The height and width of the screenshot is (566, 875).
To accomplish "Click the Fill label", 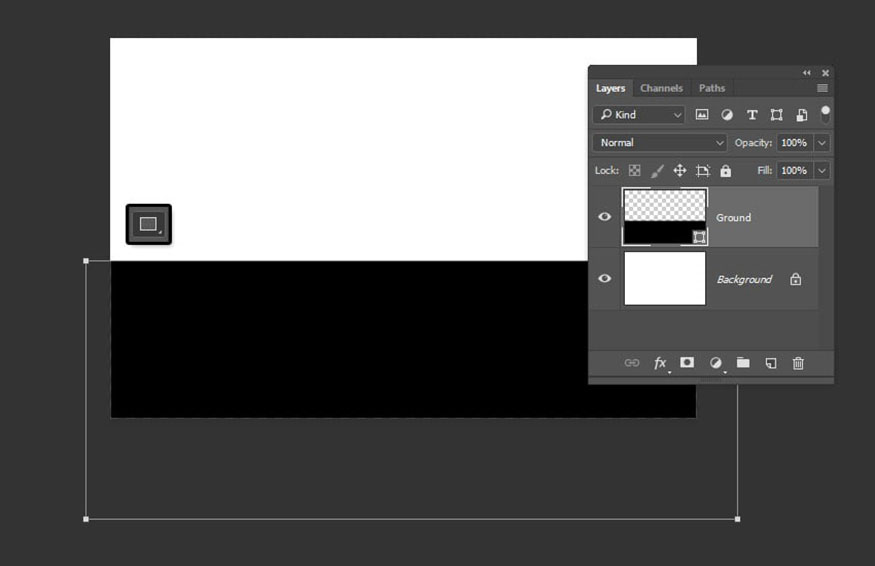I will click(x=765, y=170).
